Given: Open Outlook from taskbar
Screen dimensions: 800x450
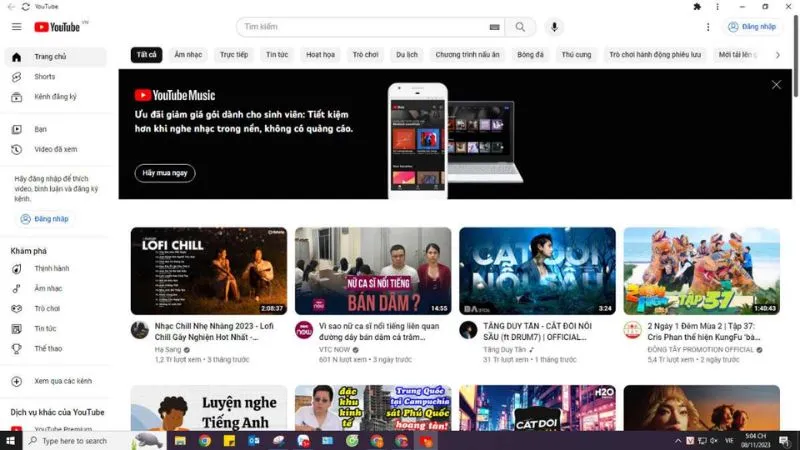Looking at the screenshot, I should click(254, 441).
